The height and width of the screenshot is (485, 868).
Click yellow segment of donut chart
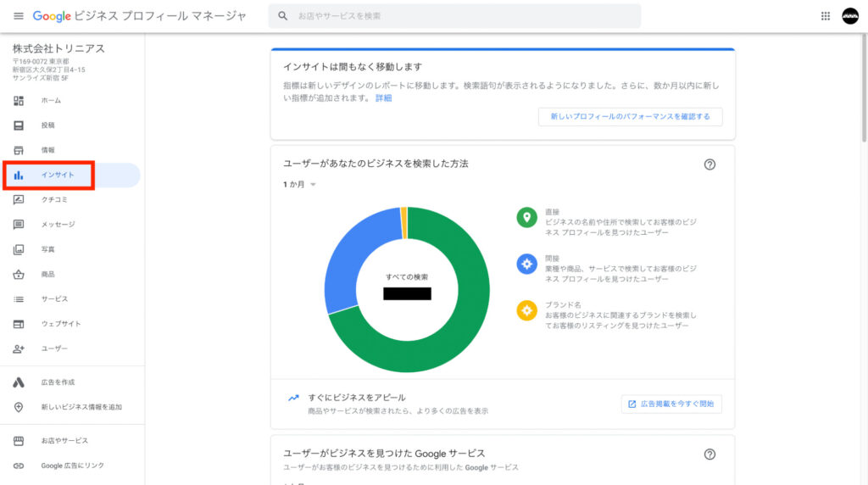tap(404, 222)
